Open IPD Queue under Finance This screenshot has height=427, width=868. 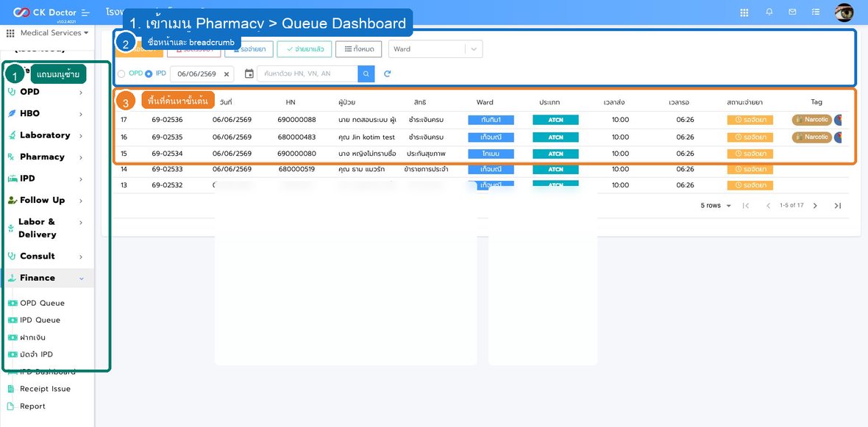coord(40,320)
